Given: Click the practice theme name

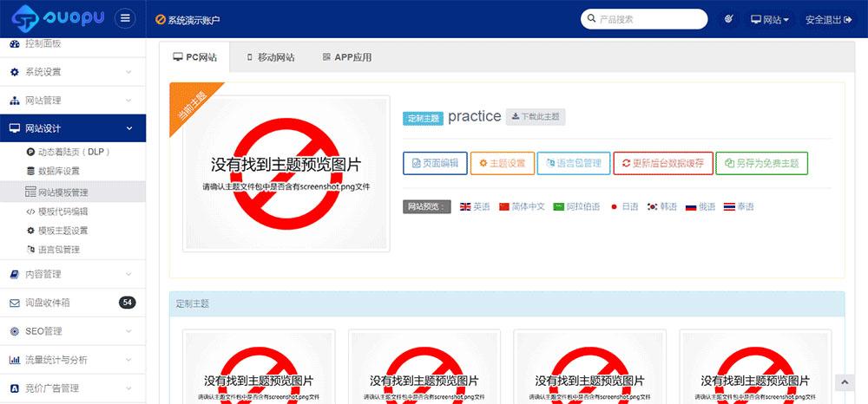Looking at the screenshot, I should (475, 116).
